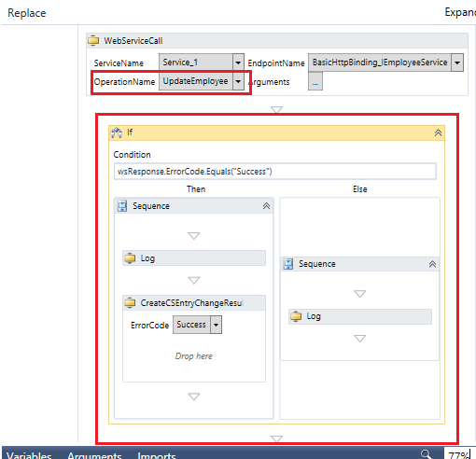This screenshot has height=459, width=476.
Task: Collapse the Else Sequence activity
Action: coord(432,264)
